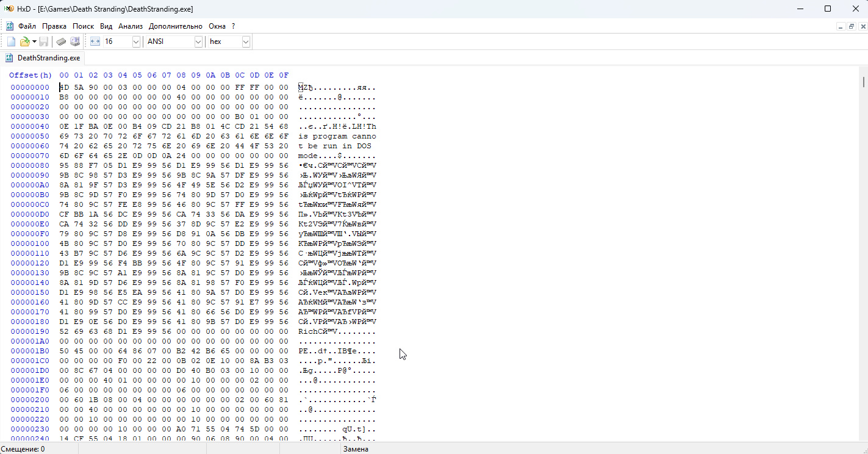Click the decoded text 't be run in DOS'
Image resolution: width=868 pixels, height=454 pixels.
[x=335, y=146]
